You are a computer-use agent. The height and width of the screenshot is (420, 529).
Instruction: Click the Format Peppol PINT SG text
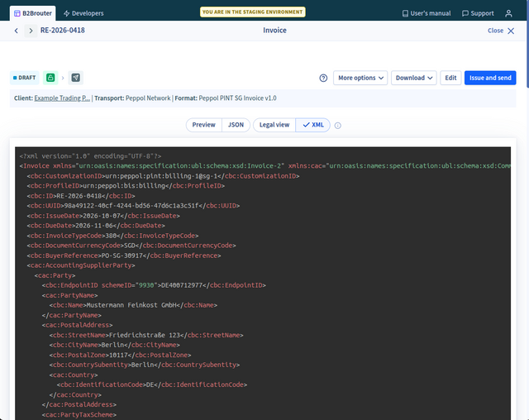[x=226, y=98]
